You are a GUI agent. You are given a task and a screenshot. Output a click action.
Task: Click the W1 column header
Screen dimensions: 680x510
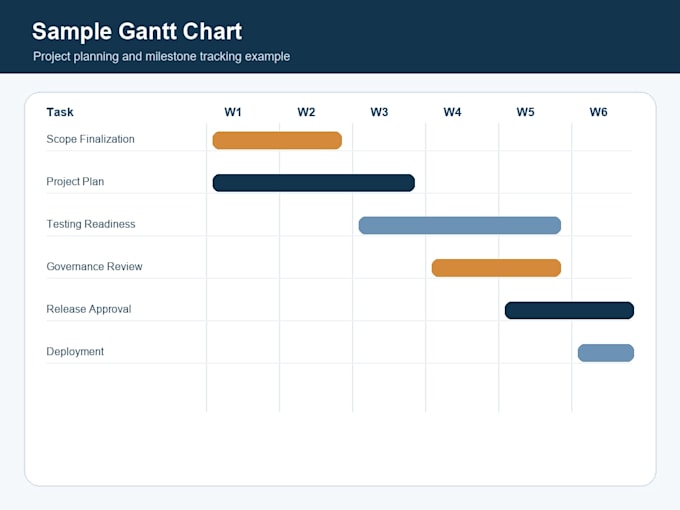point(233,112)
